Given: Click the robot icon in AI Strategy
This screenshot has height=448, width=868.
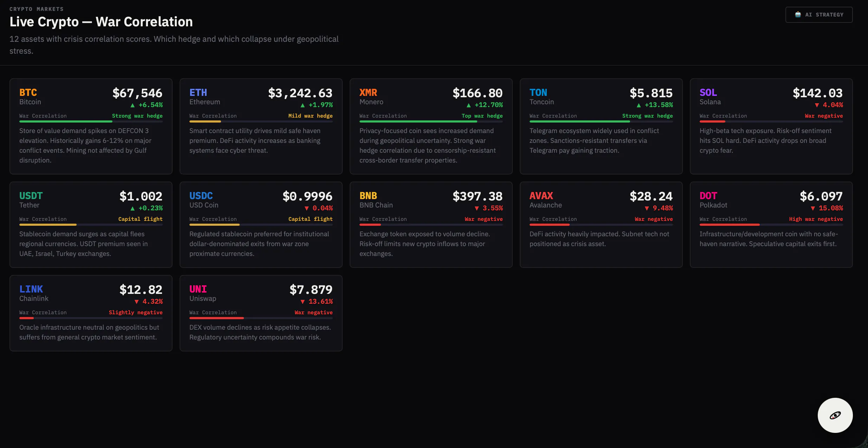Looking at the screenshot, I should pos(798,15).
